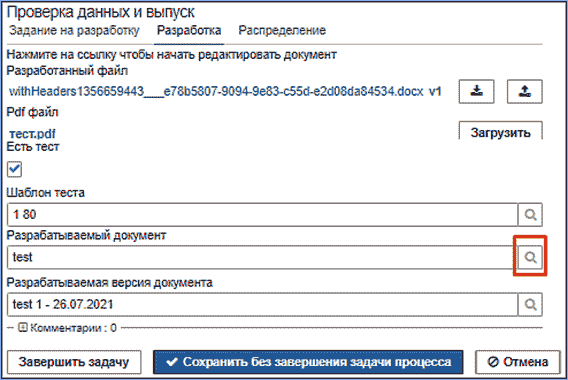Click the Комментарии : 0 label
Image resolution: width=568 pixels, height=380 pixels.
tap(73, 328)
